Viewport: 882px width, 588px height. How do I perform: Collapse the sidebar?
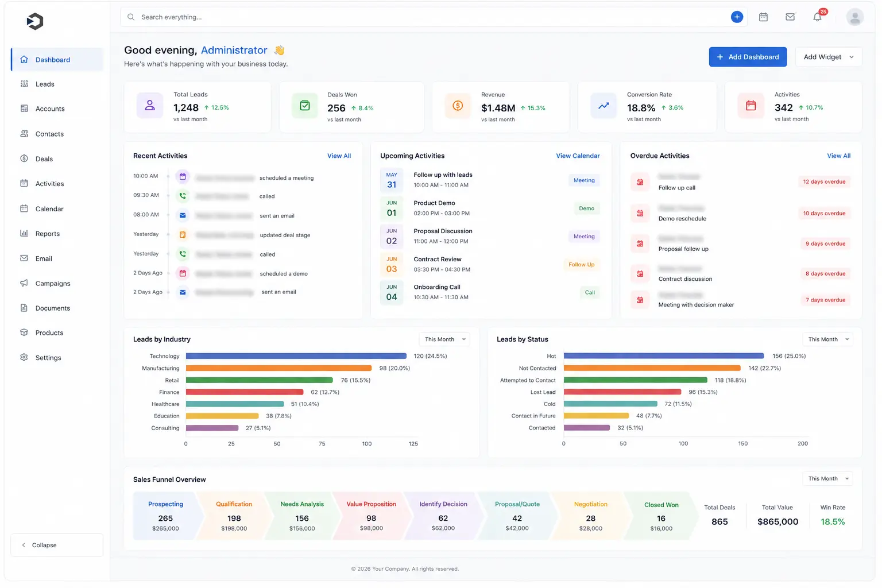(57, 545)
